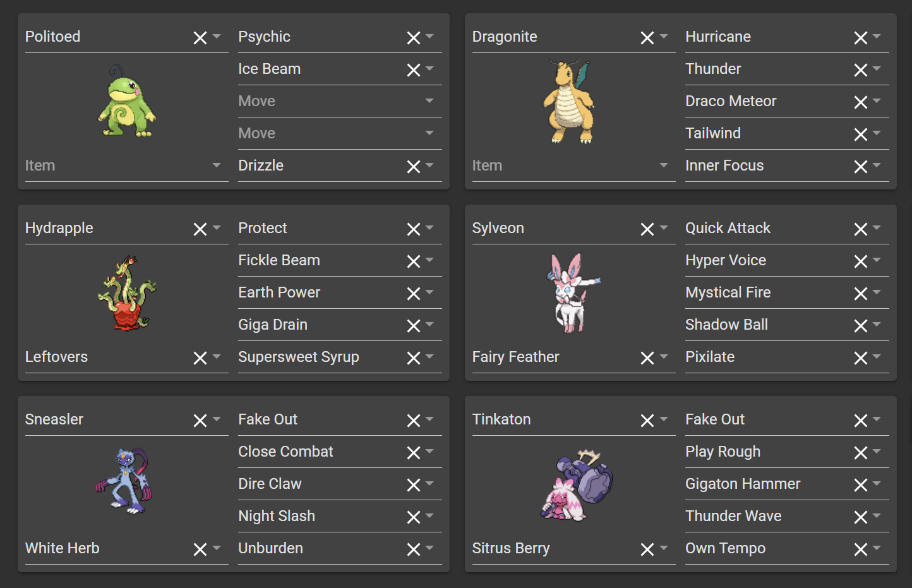Expand the Quick Attack dropdown arrow

[877, 227]
